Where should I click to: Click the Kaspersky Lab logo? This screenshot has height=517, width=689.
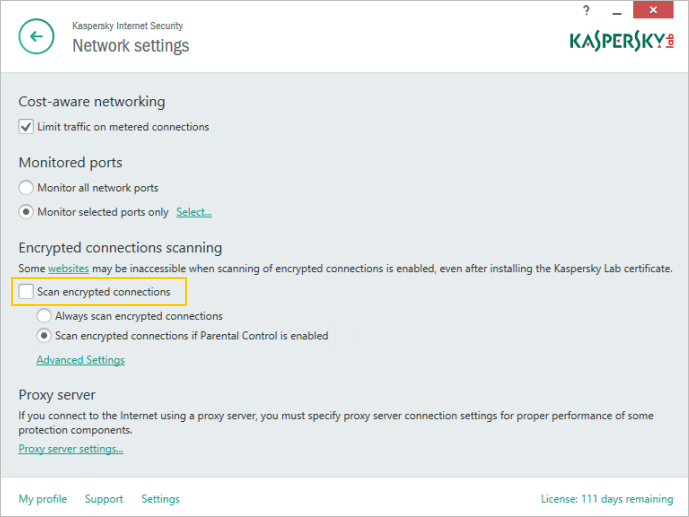621,41
